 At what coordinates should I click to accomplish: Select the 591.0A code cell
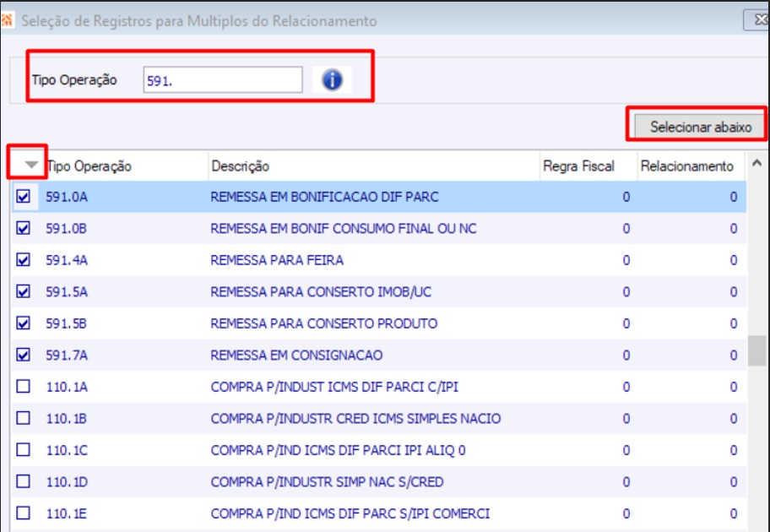(x=67, y=197)
